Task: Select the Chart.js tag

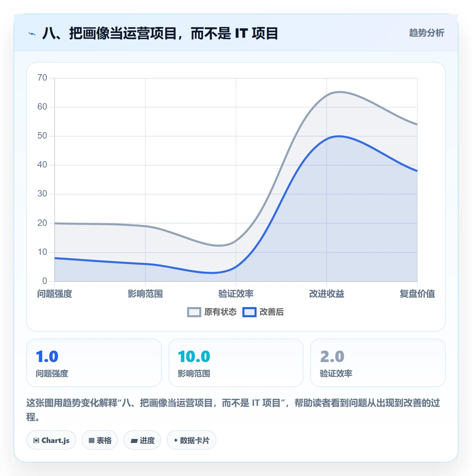Action: (51, 440)
